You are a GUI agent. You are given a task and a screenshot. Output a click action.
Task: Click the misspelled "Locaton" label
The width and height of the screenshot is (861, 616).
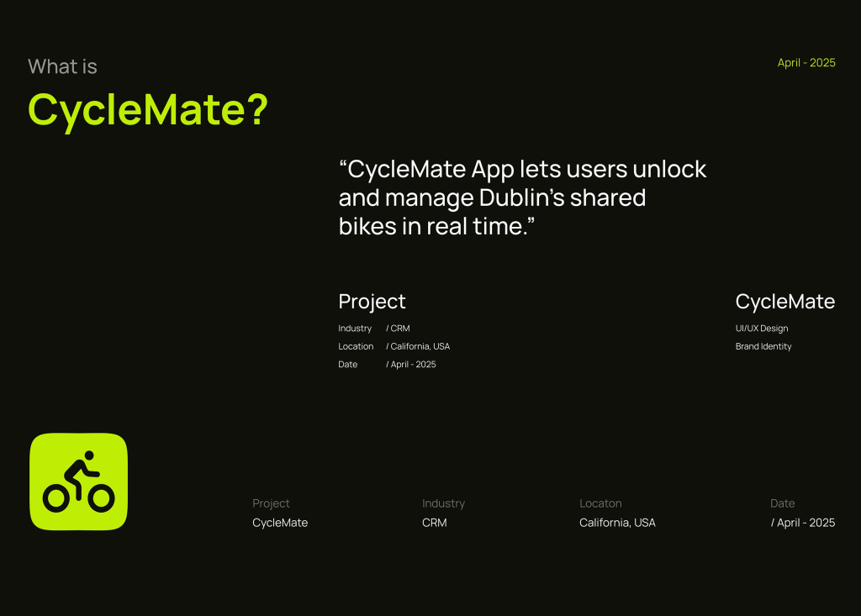[600, 503]
